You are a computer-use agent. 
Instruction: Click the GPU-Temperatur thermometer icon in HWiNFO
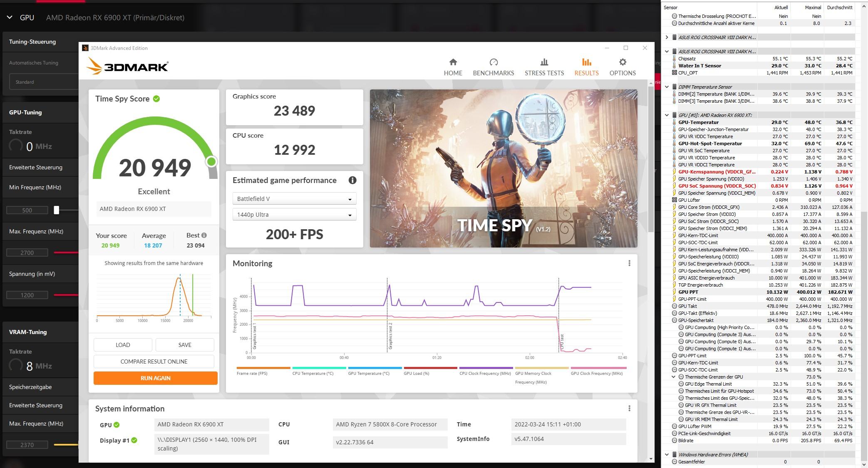(x=674, y=122)
